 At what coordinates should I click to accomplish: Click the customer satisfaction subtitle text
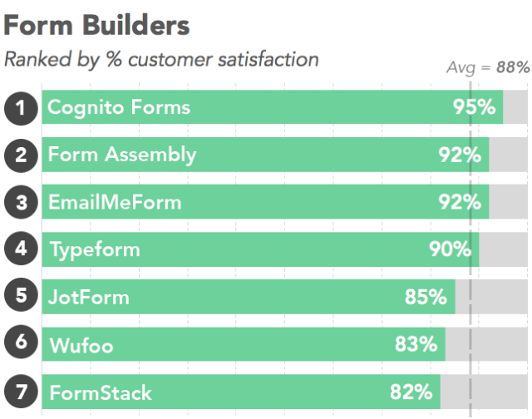pos(161,59)
